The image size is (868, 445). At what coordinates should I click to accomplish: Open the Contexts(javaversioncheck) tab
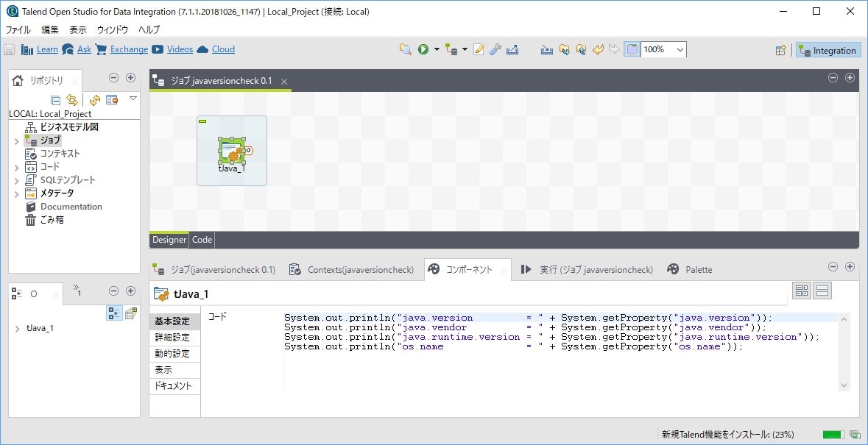coord(351,270)
